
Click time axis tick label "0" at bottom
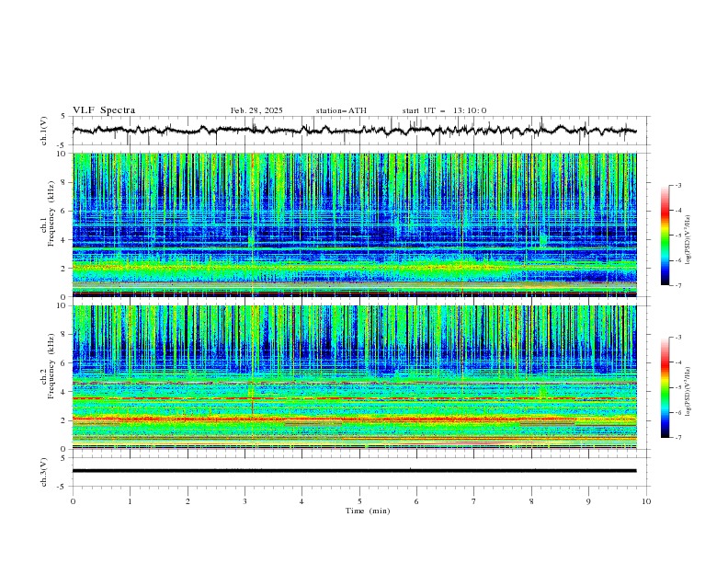click(x=73, y=501)
